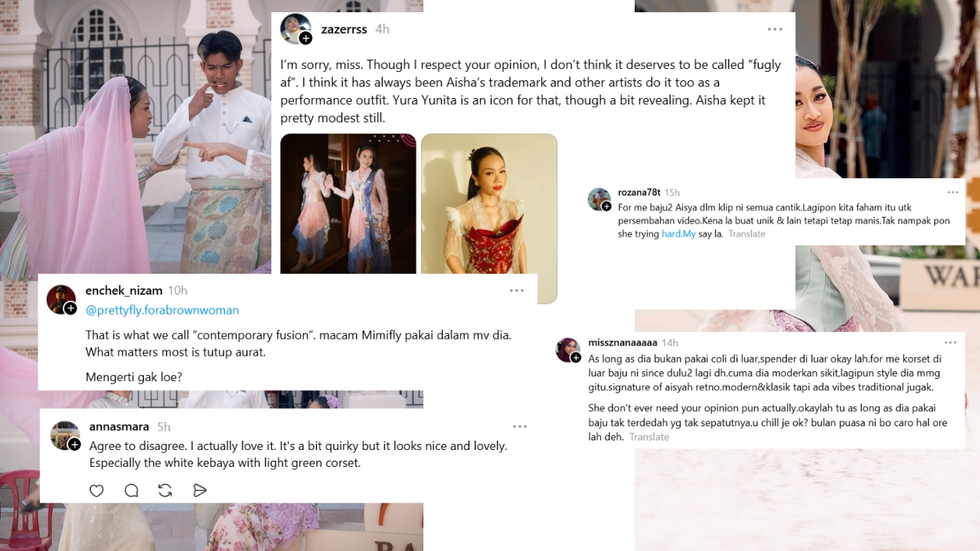
Task: Like annasmara's comment with heart icon
Action: (96, 491)
